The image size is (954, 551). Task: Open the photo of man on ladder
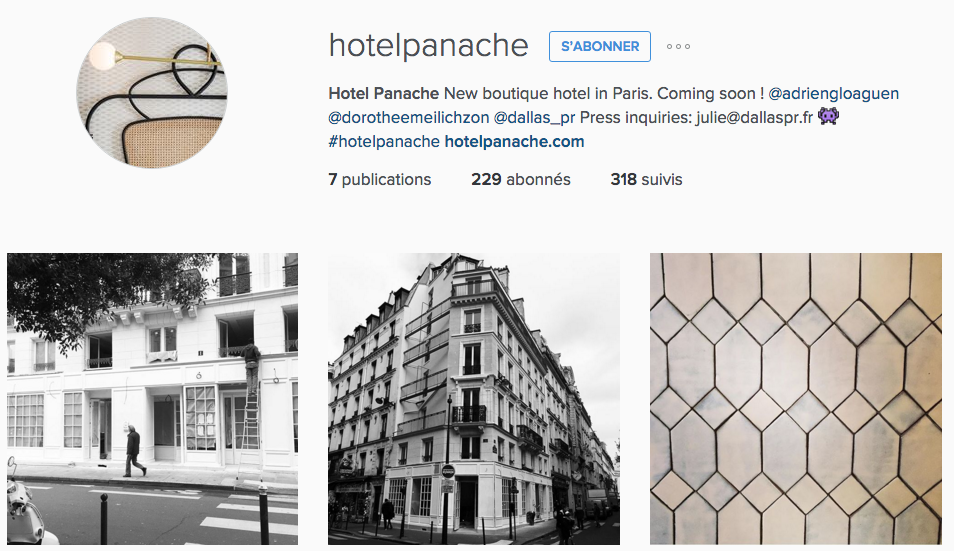[153, 399]
